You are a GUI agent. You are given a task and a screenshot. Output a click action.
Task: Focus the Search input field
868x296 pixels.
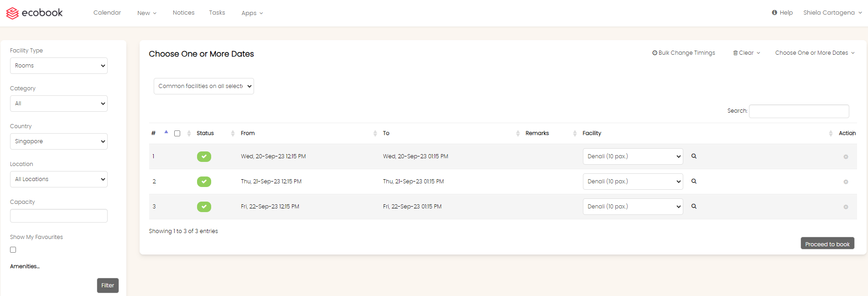tap(799, 111)
